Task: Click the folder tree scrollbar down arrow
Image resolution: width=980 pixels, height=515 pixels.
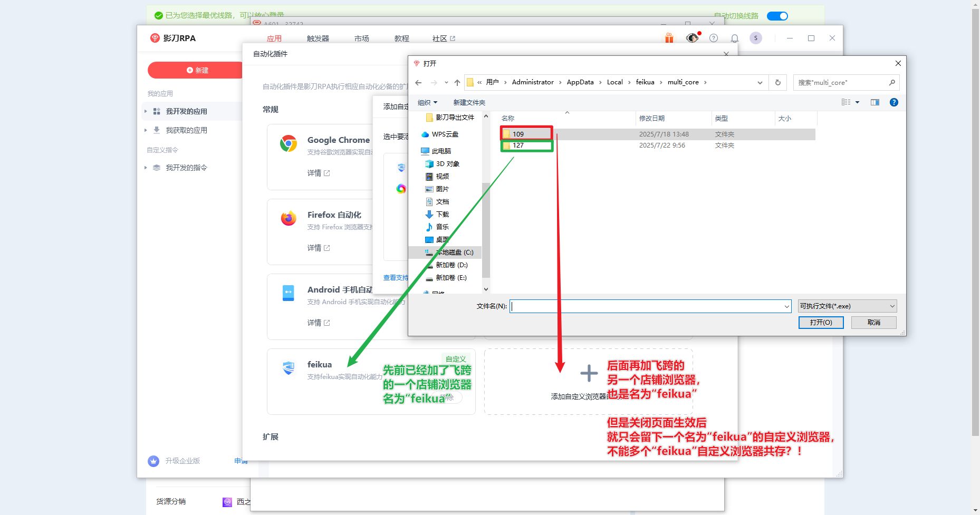Action: [x=486, y=289]
